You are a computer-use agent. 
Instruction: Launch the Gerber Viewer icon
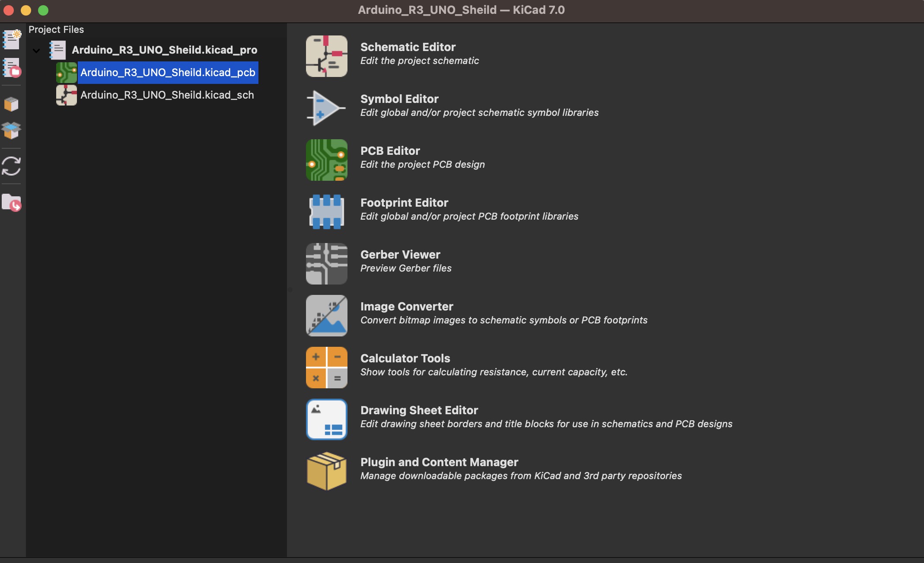tap(327, 264)
